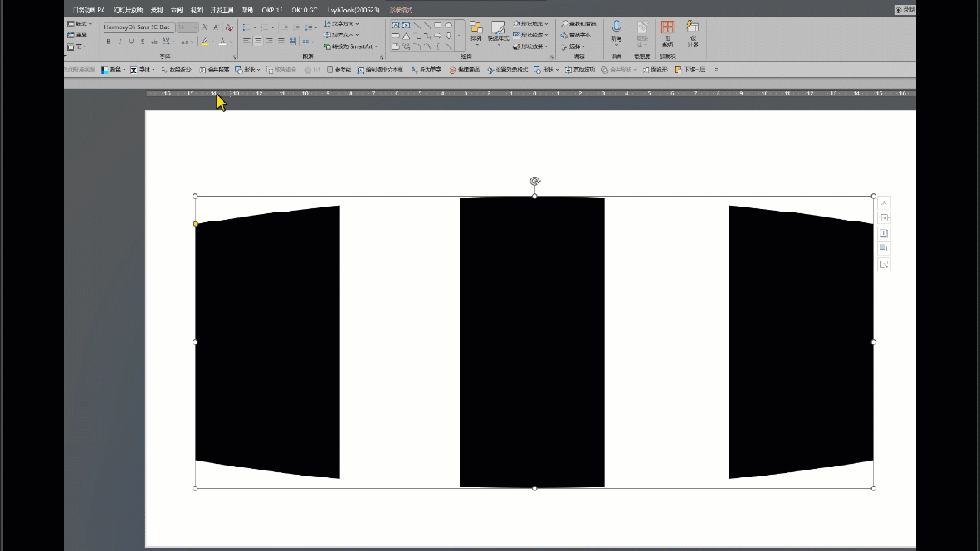The width and height of the screenshot is (980, 551).
Task: Open text direction dropdown
Action: click(342, 24)
